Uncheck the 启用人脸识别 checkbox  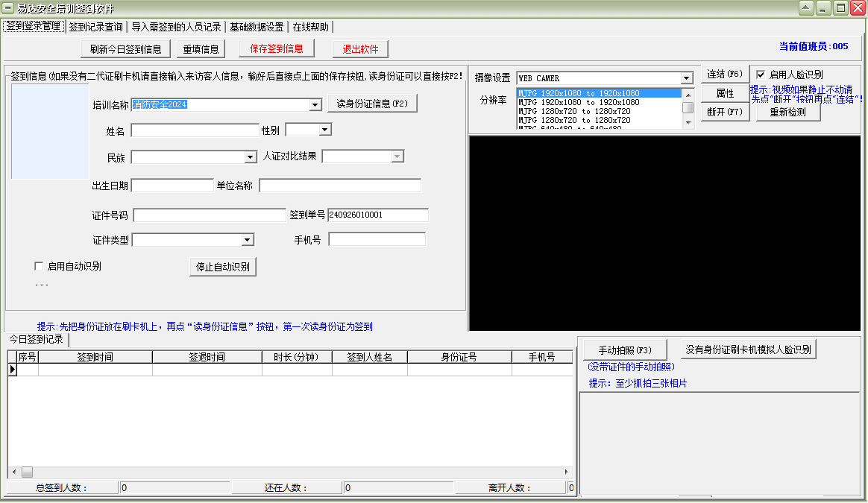(x=761, y=75)
